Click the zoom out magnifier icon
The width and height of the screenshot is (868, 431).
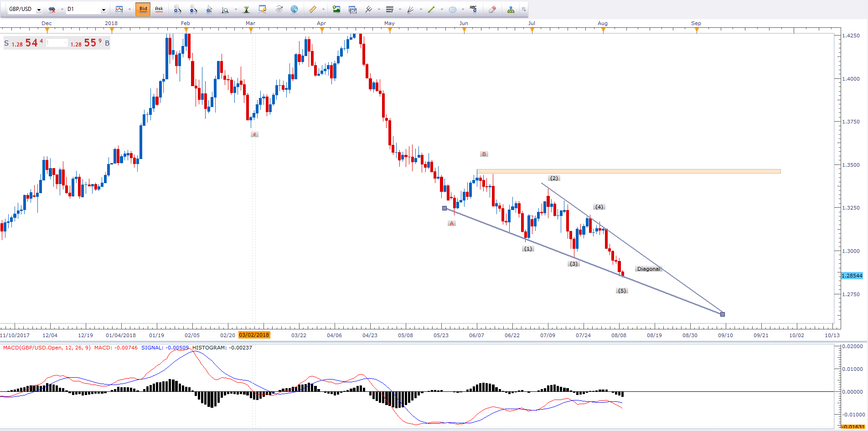click(x=194, y=9)
